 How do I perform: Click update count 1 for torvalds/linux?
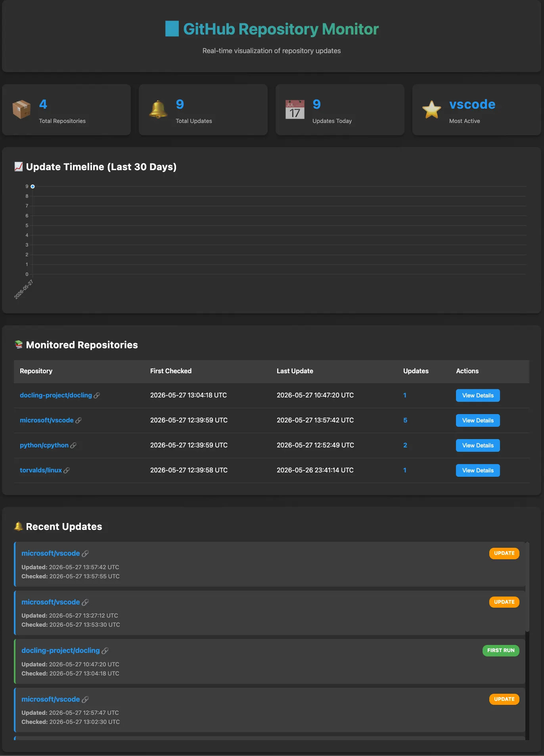point(405,470)
